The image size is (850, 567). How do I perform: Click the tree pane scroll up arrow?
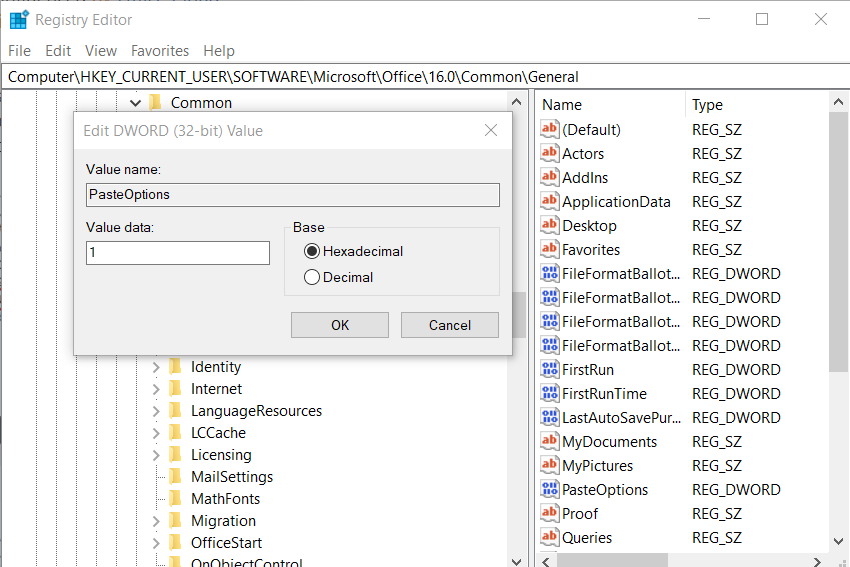(x=517, y=102)
